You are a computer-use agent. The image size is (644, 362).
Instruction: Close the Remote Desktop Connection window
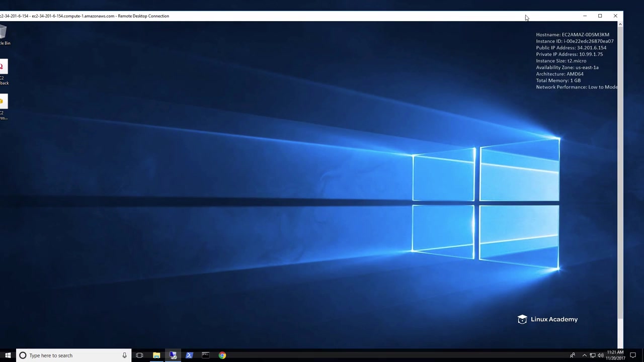[615, 16]
